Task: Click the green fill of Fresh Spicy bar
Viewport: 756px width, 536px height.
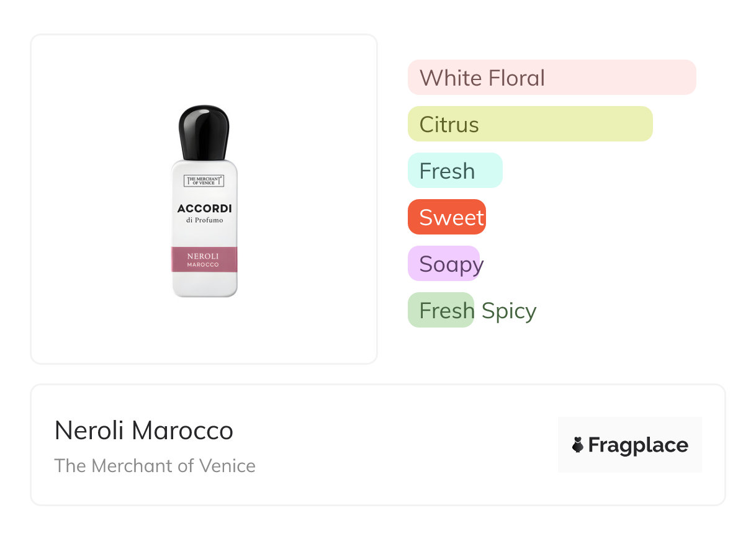Action: click(x=440, y=310)
